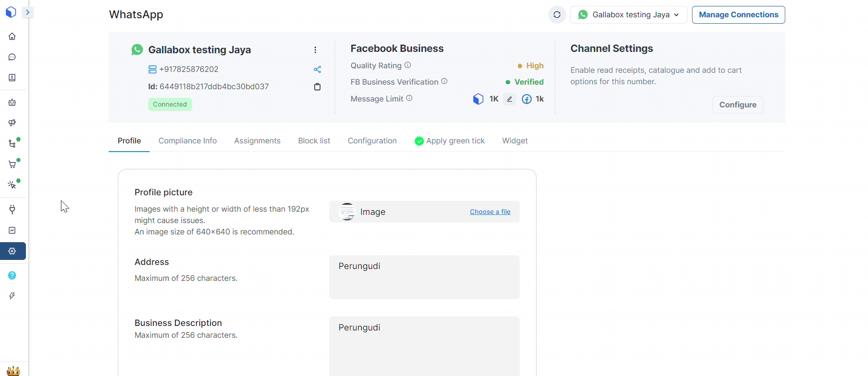This screenshot has height=376, width=868.
Task: Switch to the Block list tab
Action: click(x=314, y=141)
